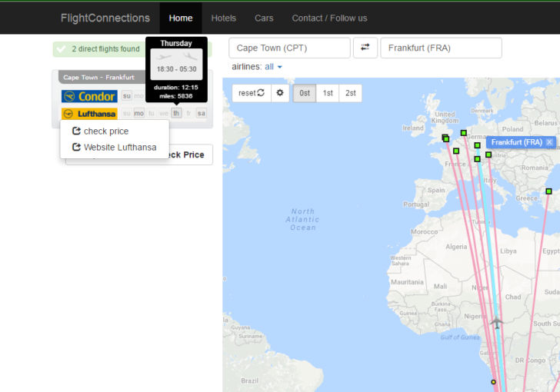Viewport: 560px width, 392px height.
Task: Select green airport marker over United Kingdom
Action: tap(445, 138)
